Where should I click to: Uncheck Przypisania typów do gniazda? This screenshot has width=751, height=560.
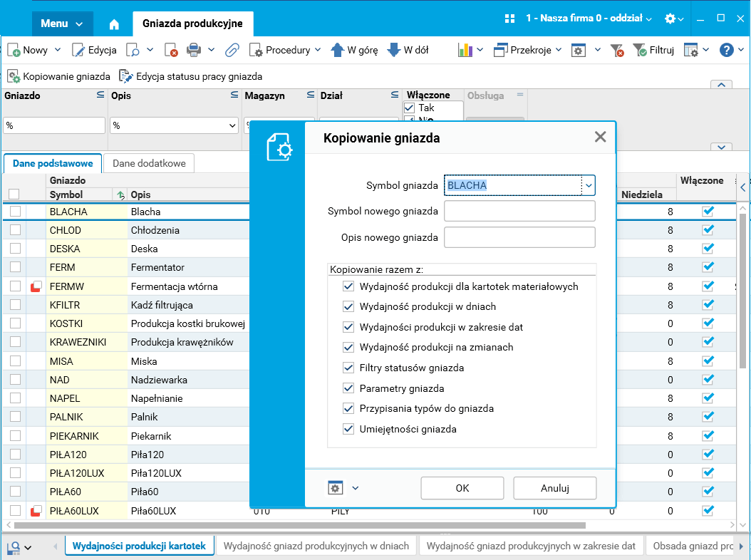click(348, 409)
